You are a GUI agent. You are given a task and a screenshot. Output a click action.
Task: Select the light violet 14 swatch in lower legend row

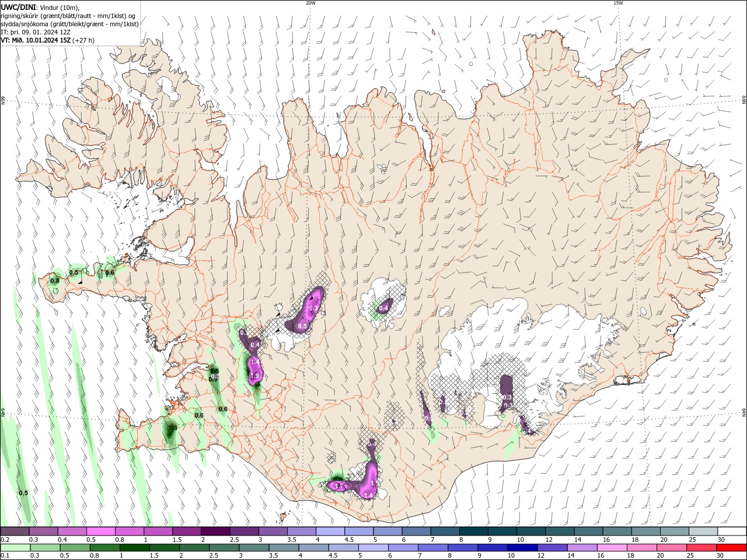coord(582,548)
